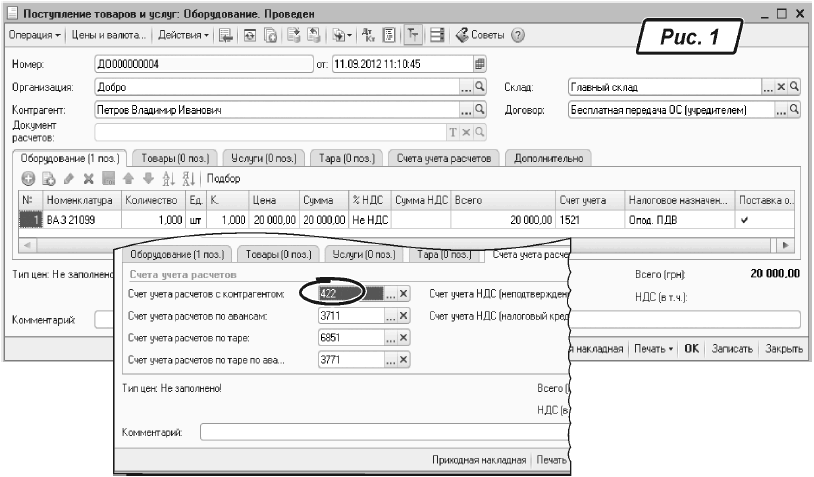The height and width of the screenshot is (477, 814).
Task: Clear the Склад field with X button
Action: pyautogui.click(x=782, y=87)
